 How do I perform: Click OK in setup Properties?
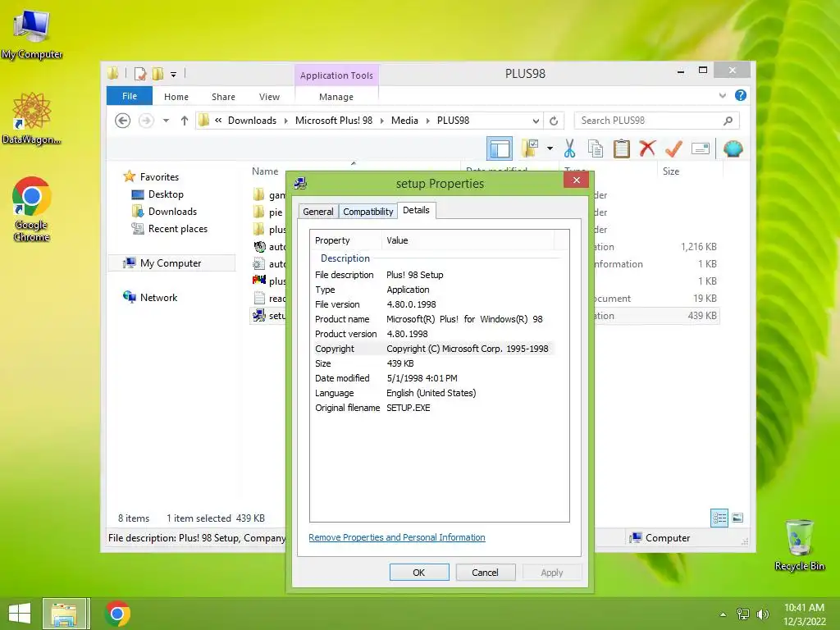419,572
